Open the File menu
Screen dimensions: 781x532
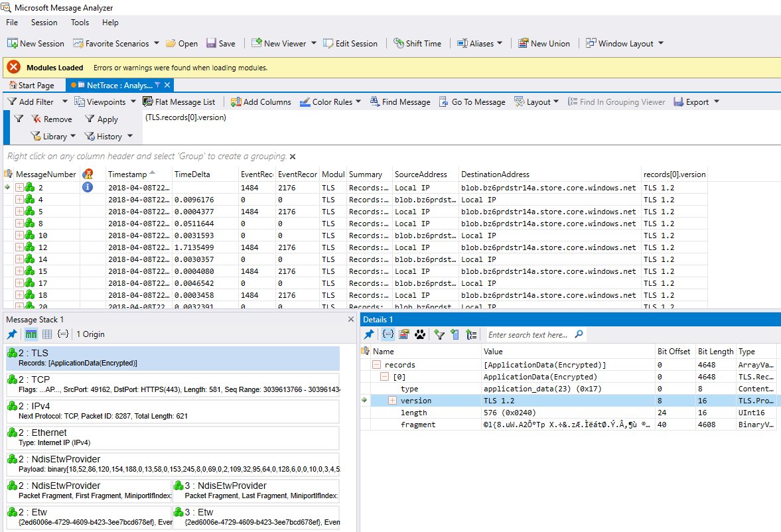(12, 23)
